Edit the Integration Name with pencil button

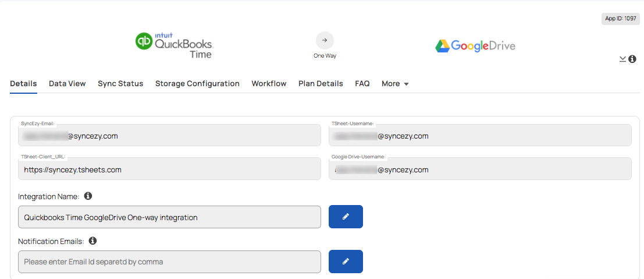346,217
